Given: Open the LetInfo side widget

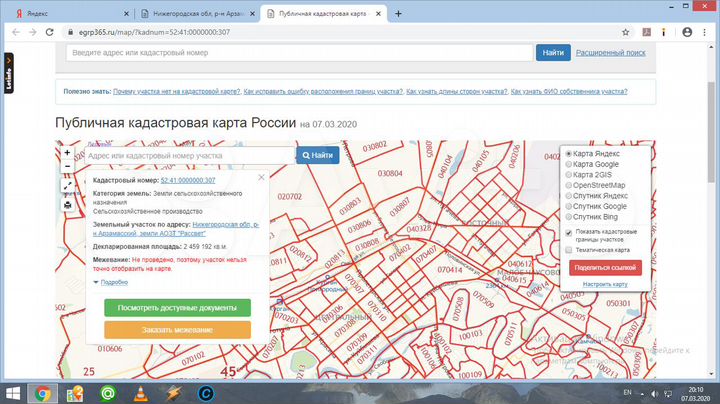Looking at the screenshot, I should pos(9,73).
